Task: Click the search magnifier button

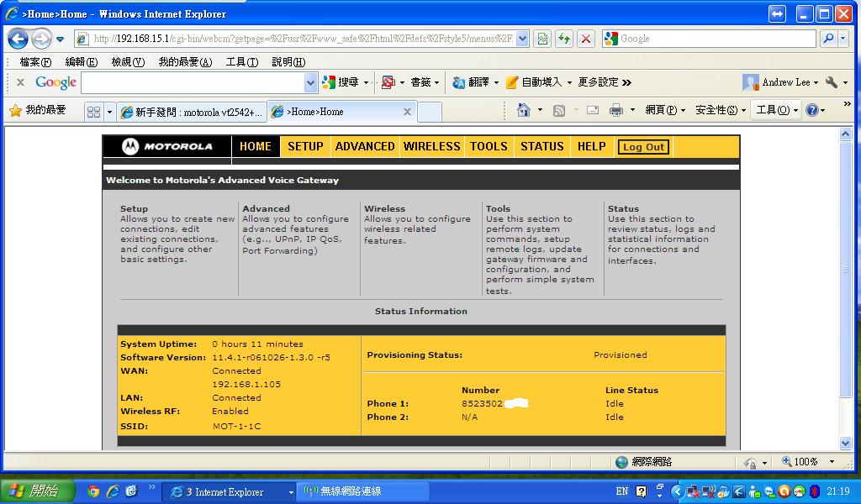Action: 828,39
